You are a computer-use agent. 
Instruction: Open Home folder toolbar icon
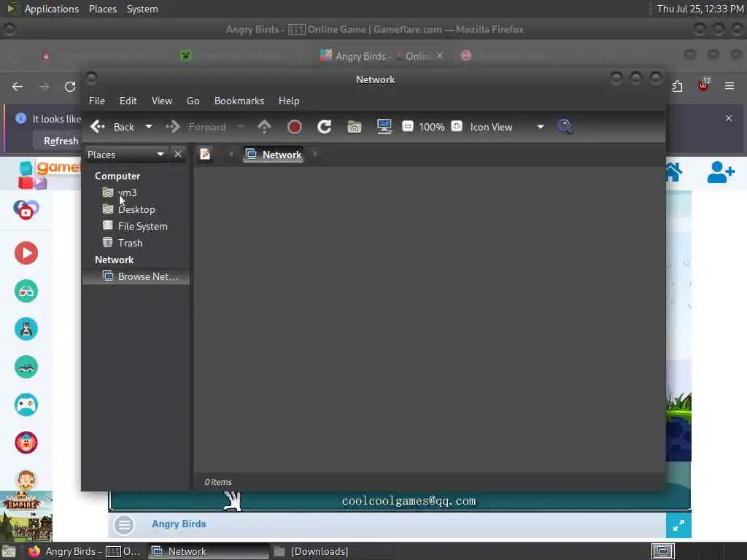pyautogui.click(x=355, y=127)
